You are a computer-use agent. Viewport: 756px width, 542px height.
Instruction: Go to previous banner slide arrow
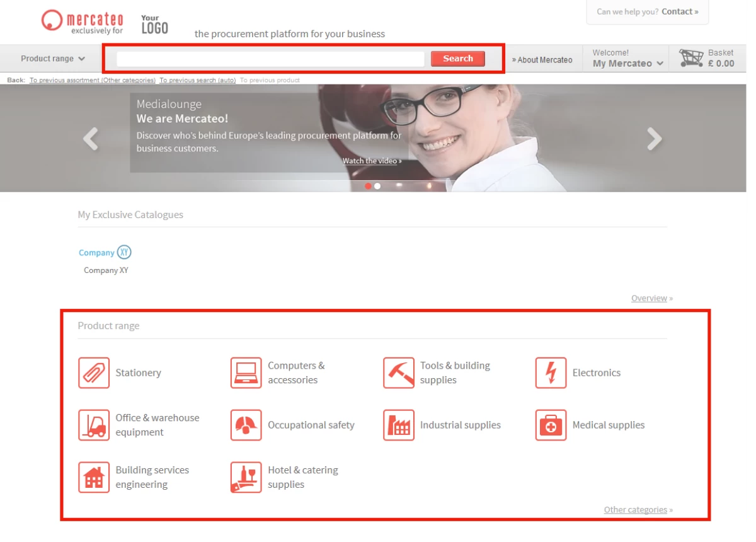click(91, 139)
